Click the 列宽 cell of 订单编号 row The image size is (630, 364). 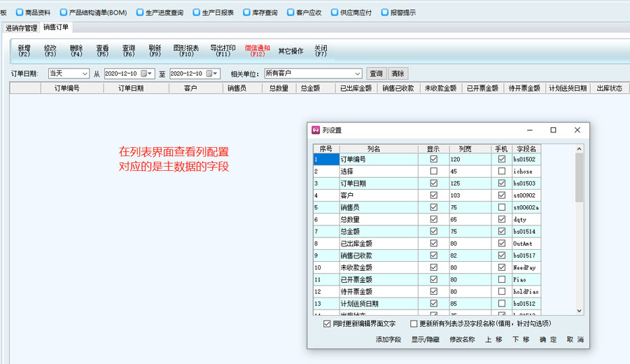coord(469,160)
